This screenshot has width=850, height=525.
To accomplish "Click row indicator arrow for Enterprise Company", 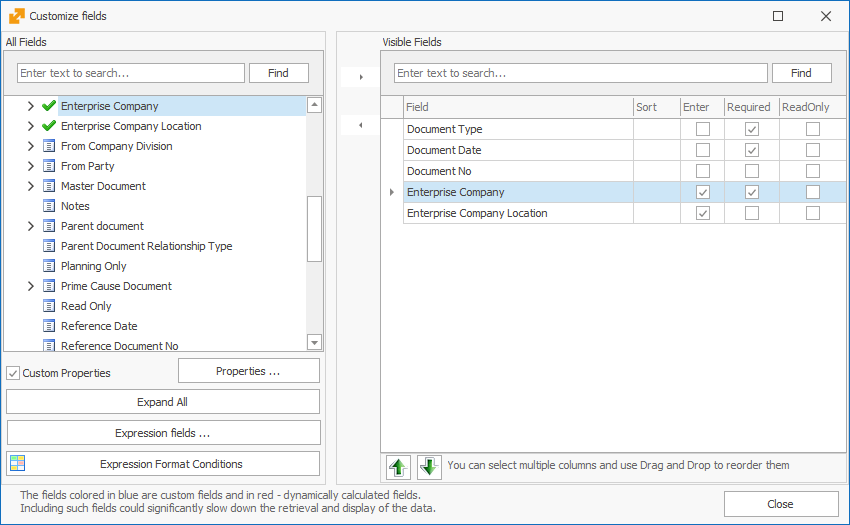I will coord(392,192).
